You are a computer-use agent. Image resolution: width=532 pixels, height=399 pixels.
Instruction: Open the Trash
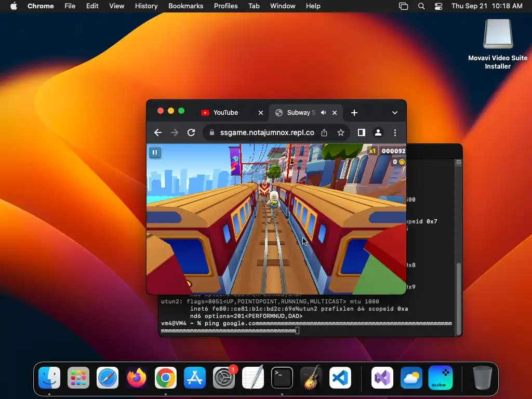pos(483,378)
